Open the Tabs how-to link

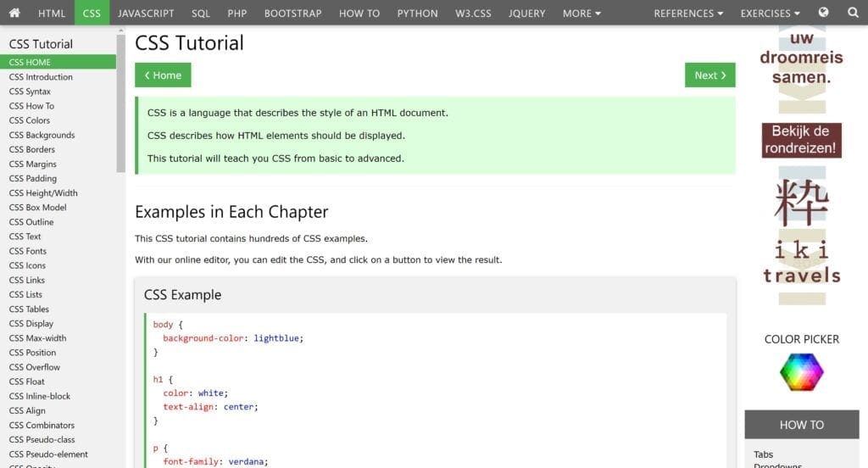click(764, 454)
